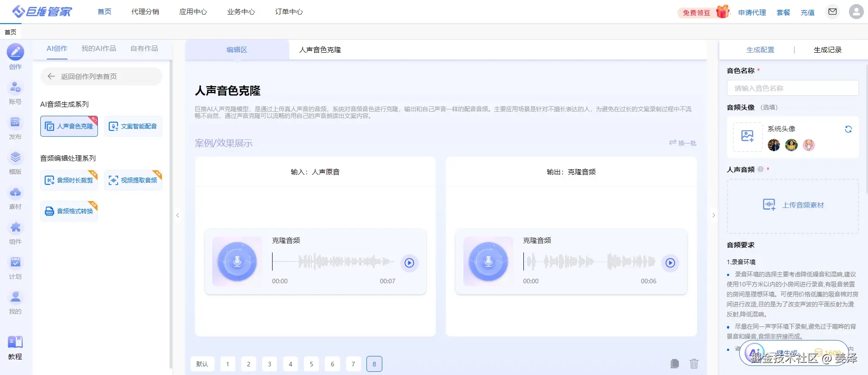The height and width of the screenshot is (375, 868).
Task: Collapse the left panel arrow
Action: [178, 215]
